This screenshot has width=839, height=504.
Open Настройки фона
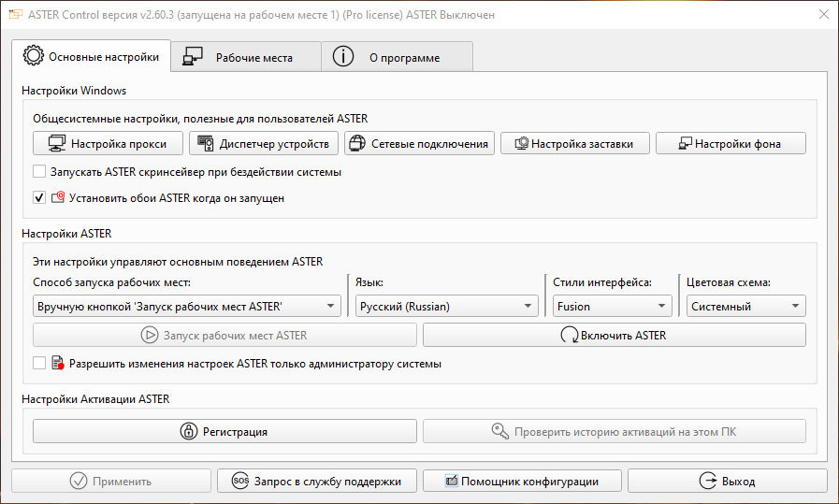[731, 143]
